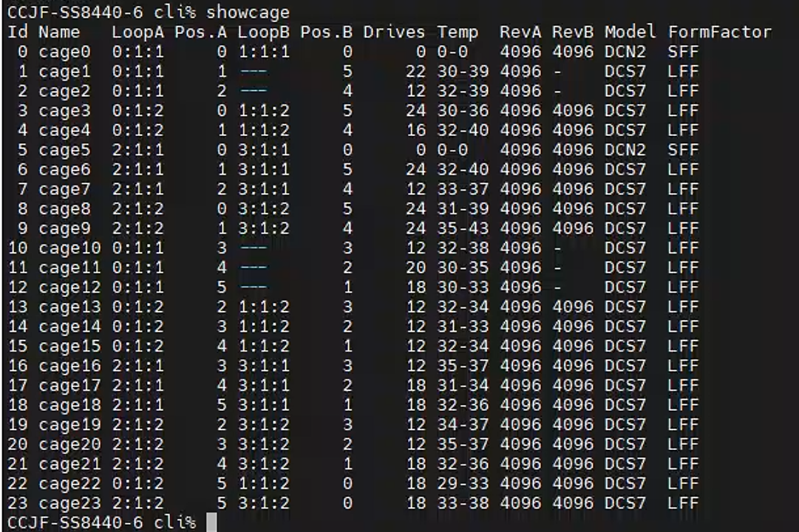799x532 pixels.
Task: Select the cage19 name
Action: pyautogui.click(x=69, y=424)
